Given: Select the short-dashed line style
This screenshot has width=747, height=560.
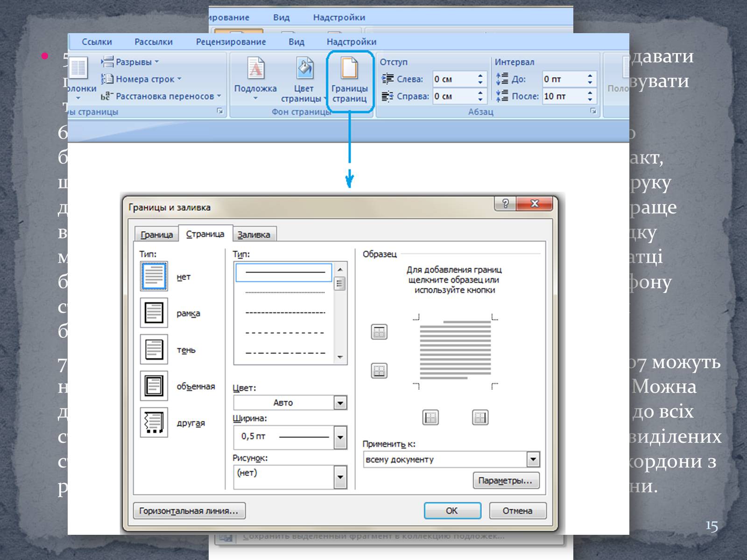Looking at the screenshot, I should pos(284,313).
